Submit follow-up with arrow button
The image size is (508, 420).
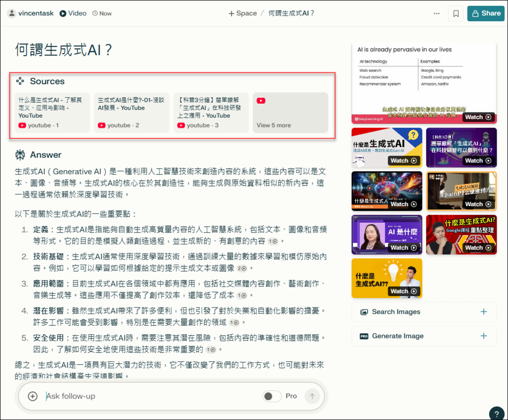[x=312, y=396]
